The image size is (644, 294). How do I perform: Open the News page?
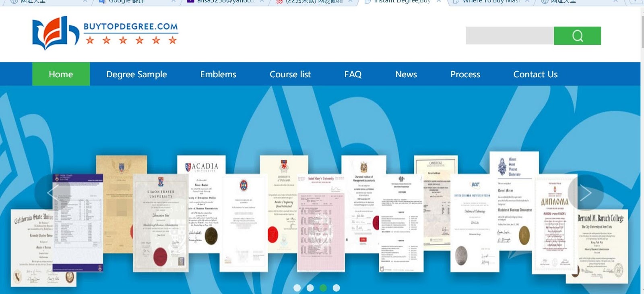[x=406, y=74]
